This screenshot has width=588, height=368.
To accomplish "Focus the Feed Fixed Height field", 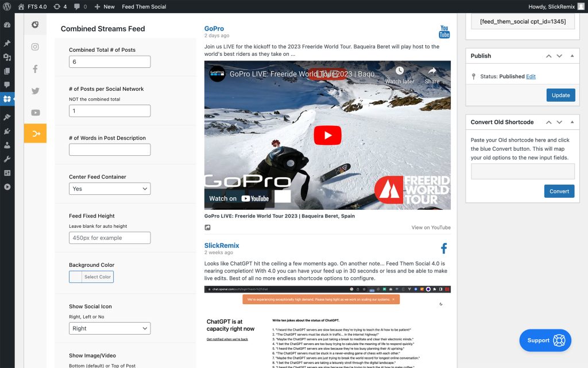I will click(x=110, y=237).
